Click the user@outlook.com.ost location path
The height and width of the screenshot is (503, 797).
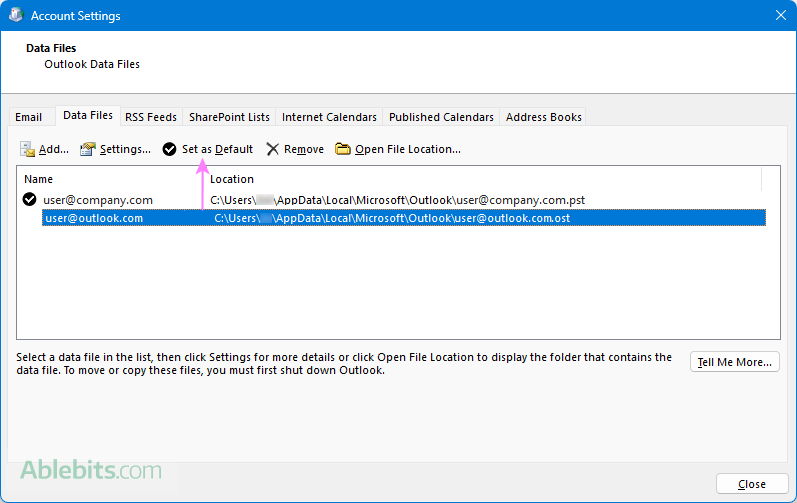[x=392, y=218]
